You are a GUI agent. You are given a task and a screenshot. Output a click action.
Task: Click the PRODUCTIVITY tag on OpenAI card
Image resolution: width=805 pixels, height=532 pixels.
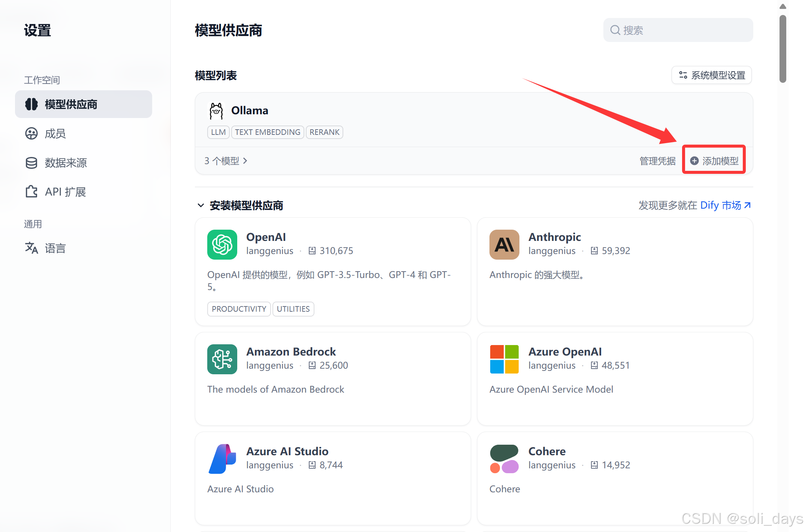click(239, 309)
